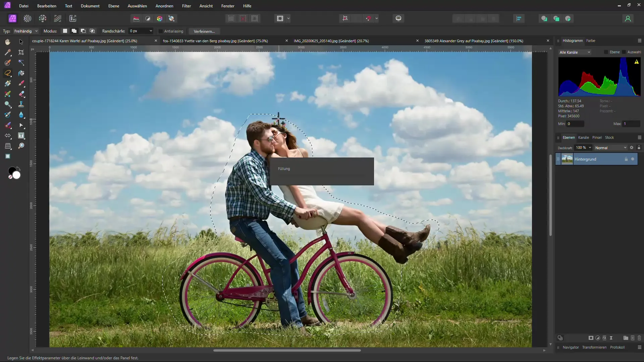Open the Alle Kanäle channel dropdown
The width and height of the screenshot is (644, 362).
point(575,52)
